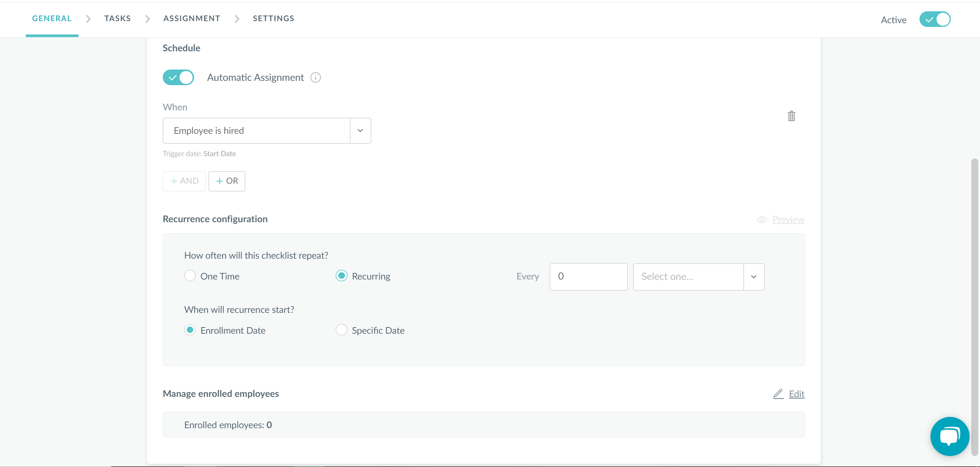Screen dimensions: 980x467
Task: Delete the trigger condition with trash icon
Action: pyautogui.click(x=791, y=116)
